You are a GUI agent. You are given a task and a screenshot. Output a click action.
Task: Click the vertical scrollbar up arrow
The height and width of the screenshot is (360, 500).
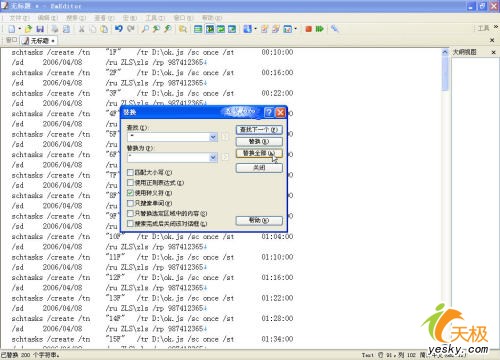click(445, 52)
